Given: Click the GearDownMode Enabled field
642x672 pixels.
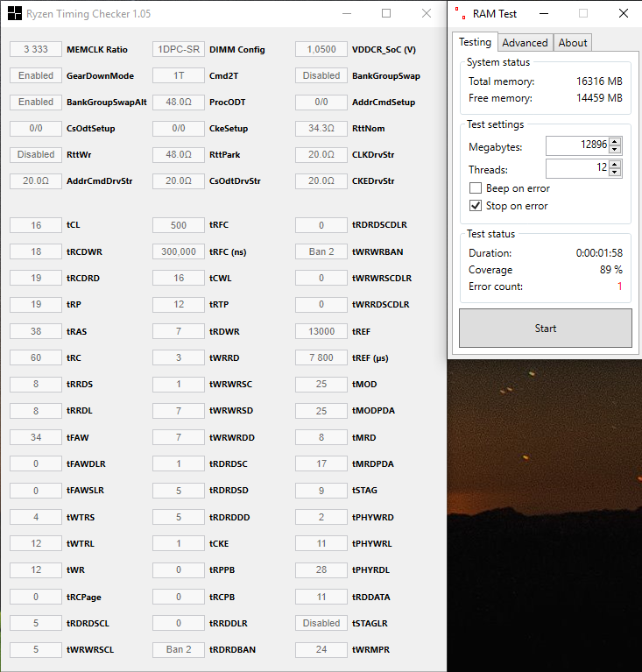Looking at the screenshot, I should (36, 75).
